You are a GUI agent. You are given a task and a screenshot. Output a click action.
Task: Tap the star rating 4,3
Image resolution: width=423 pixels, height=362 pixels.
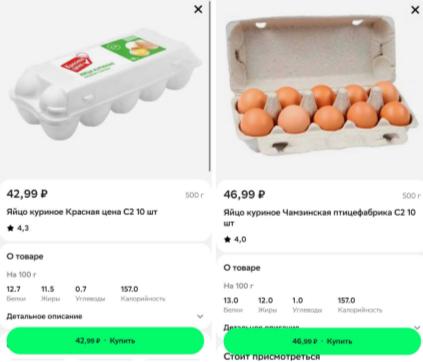[18, 228]
